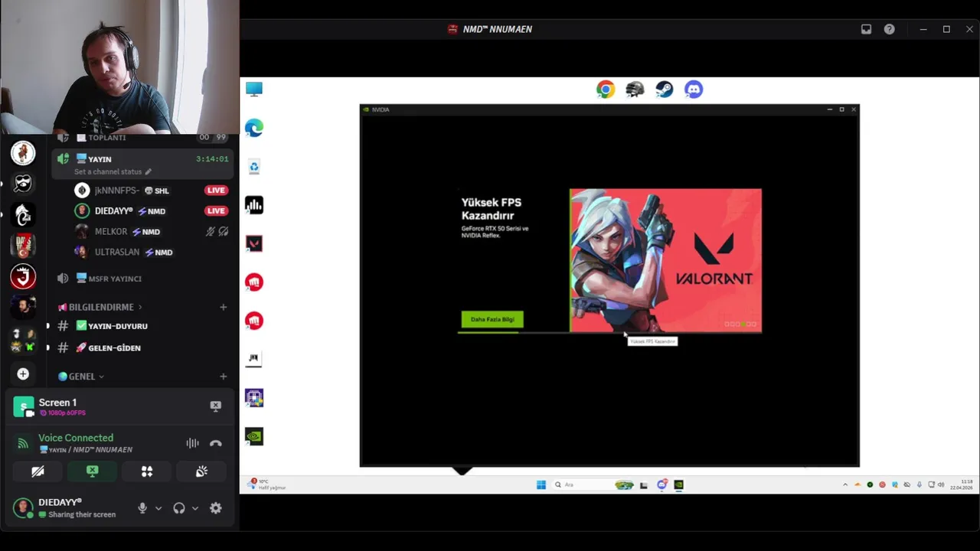
Task: Open the Soundboard button
Action: (x=201, y=471)
